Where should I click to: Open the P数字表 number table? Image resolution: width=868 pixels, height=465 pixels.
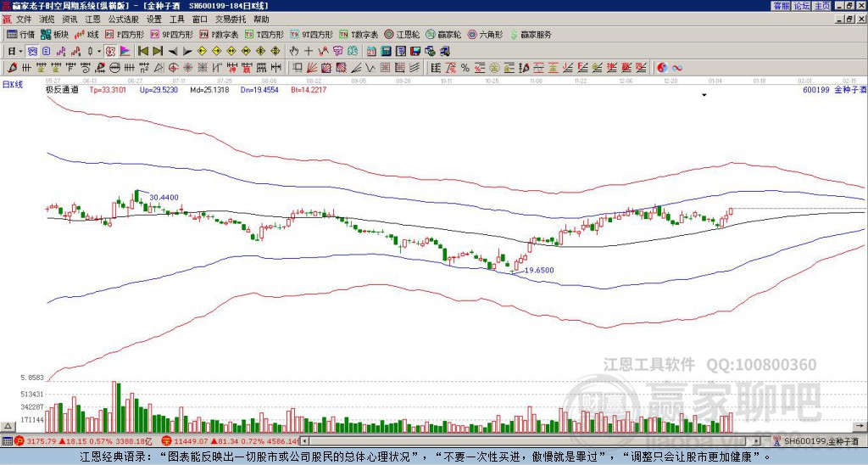tap(220, 34)
